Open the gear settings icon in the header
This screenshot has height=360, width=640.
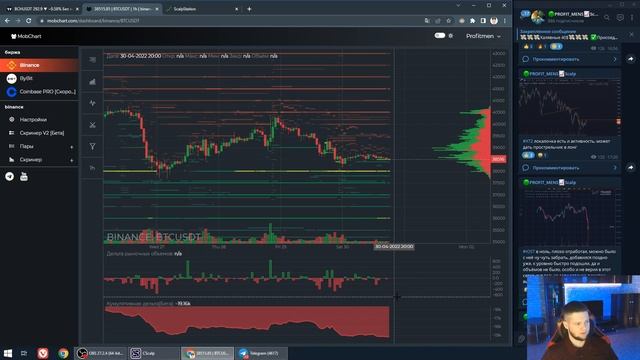451,36
